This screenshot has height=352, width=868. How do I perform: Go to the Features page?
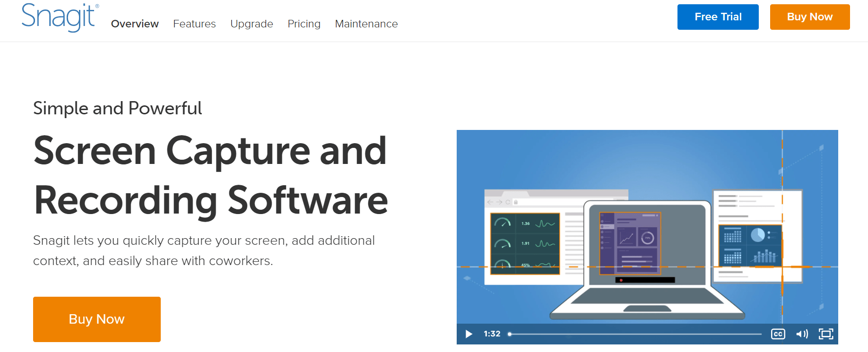194,24
